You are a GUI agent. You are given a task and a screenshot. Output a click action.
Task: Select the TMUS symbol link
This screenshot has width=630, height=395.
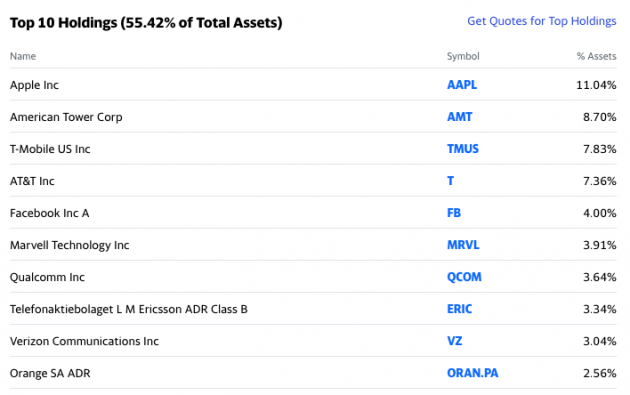(x=463, y=149)
